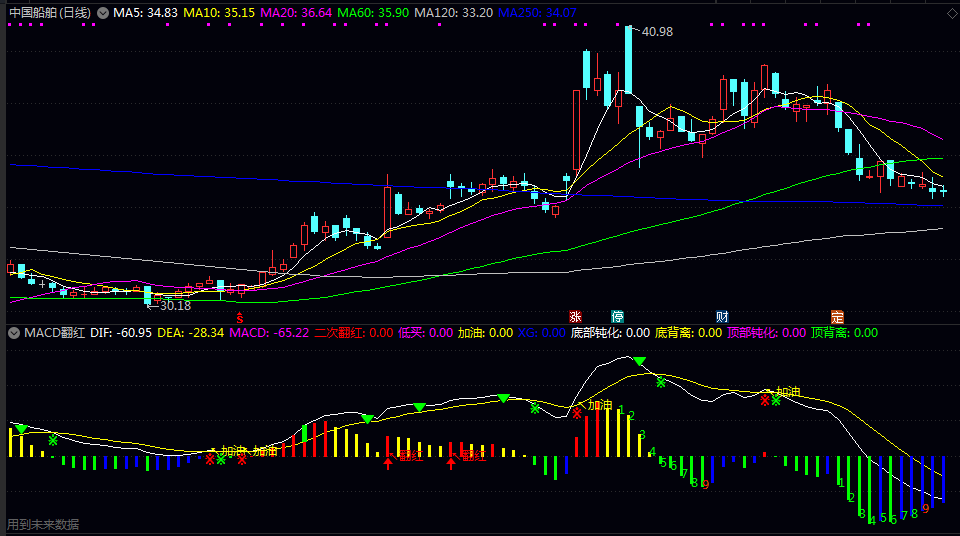Click the MACD翻红 indicator name
The width and height of the screenshot is (960, 536).
pyautogui.click(x=54, y=332)
